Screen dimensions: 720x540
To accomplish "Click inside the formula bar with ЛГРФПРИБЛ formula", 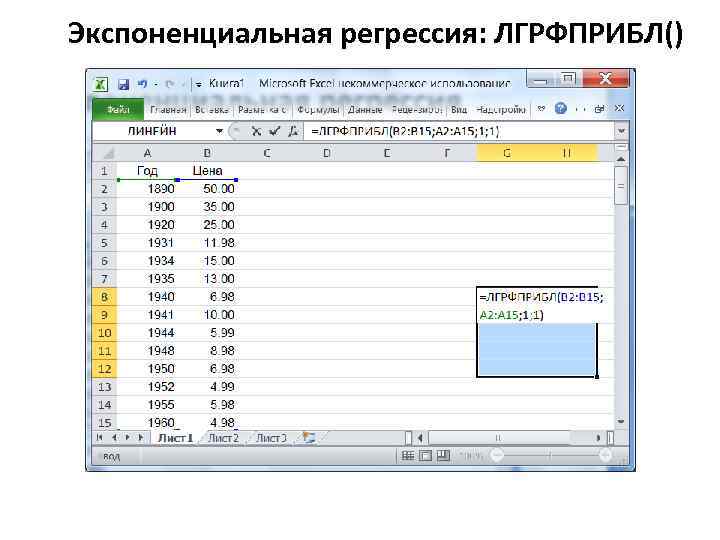I will [459, 132].
